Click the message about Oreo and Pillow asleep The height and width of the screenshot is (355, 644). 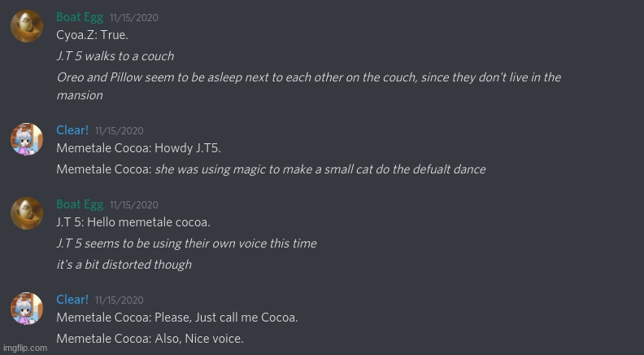pyautogui.click(x=308, y=77)
